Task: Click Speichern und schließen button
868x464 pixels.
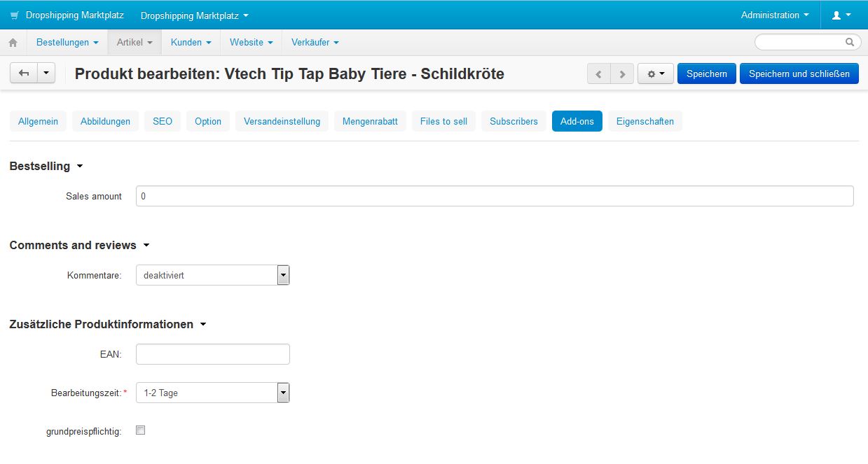Action: click(799, 73)
